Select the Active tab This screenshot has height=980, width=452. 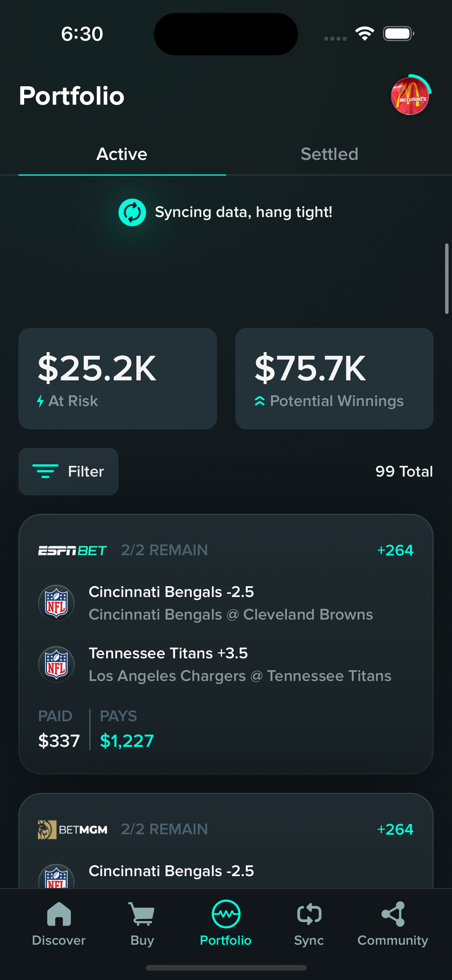click(122, 154)
